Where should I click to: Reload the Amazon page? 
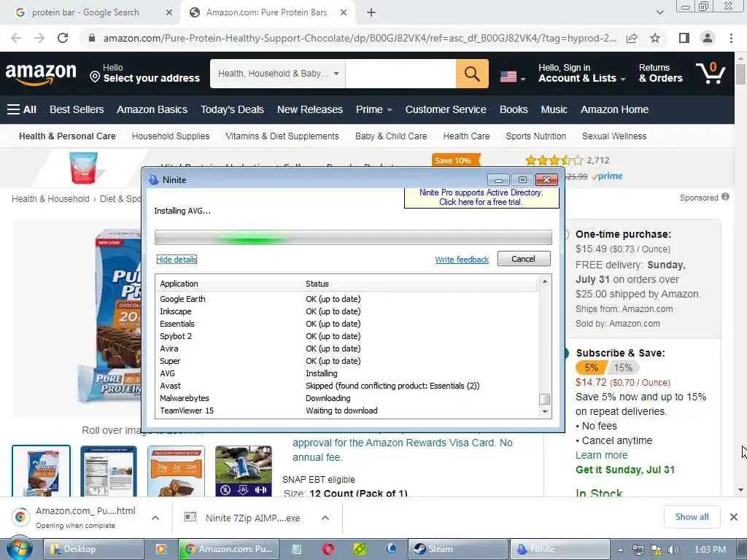[63, 38]
